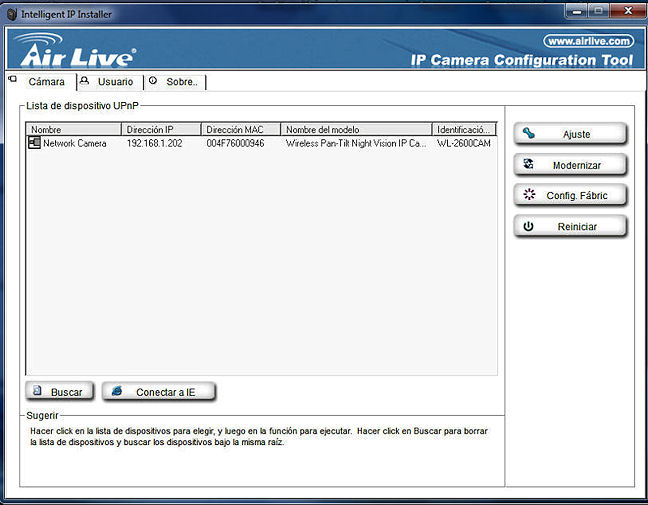Close the Intelligent IP Installer window
Viewport: 648px width, 505px height.
[x=628, y=11]
